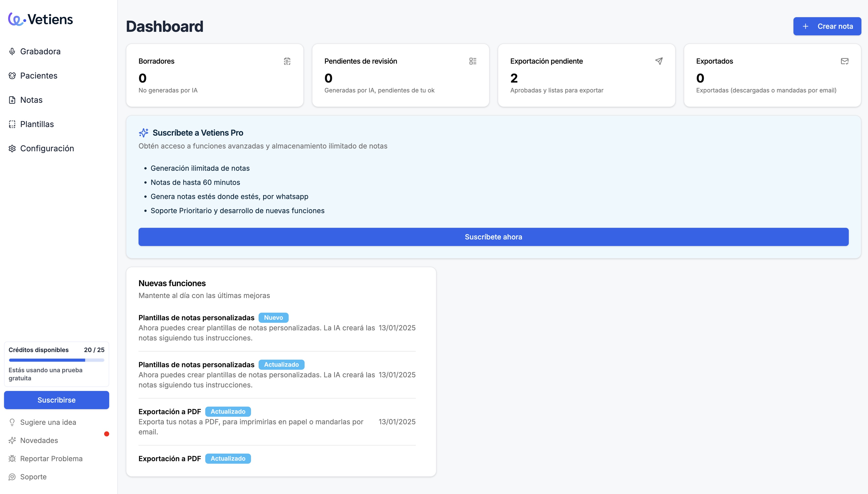Open Novedades in the sidebar
The width and height of the screenshot is (868, 494).
coord(39,440)
